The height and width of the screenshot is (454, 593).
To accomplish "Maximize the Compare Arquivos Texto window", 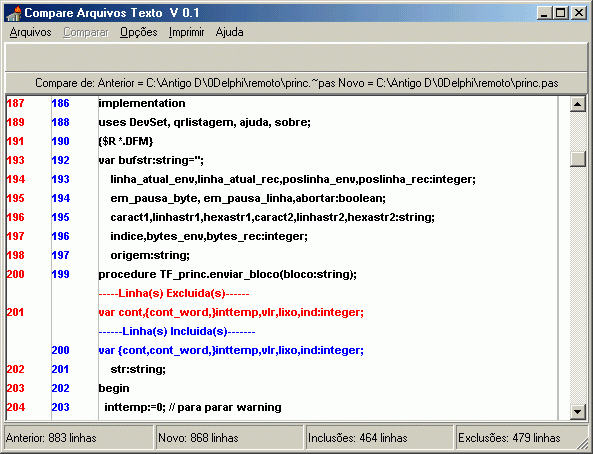I will pos(560,13).
